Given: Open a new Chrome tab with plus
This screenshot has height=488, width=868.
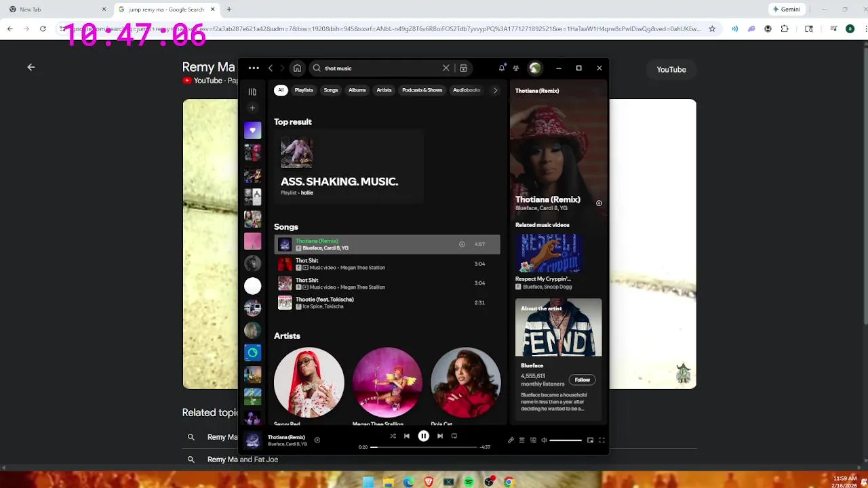Looking at the screenshot, I should (229, 9).
